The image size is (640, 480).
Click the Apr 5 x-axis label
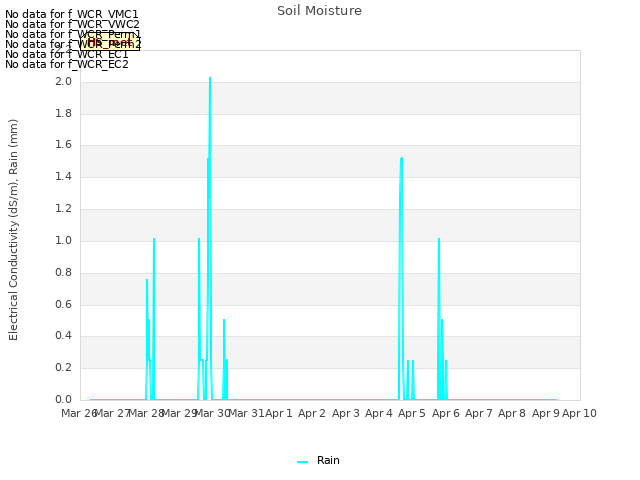412,413
